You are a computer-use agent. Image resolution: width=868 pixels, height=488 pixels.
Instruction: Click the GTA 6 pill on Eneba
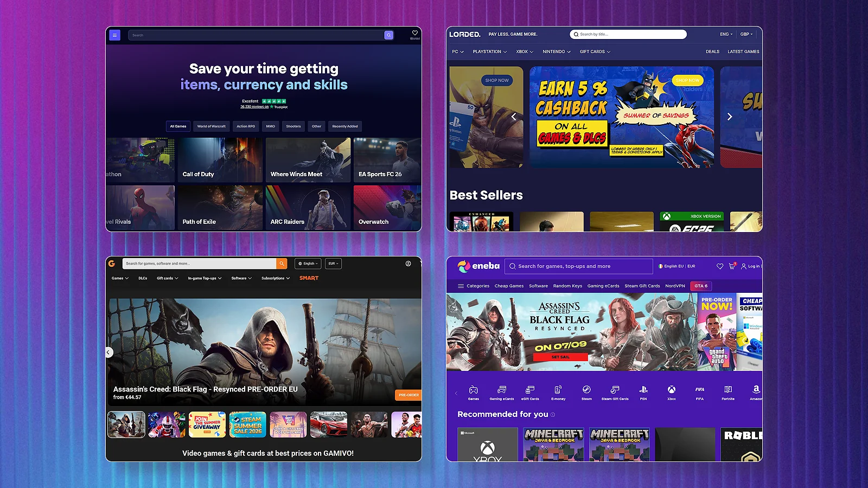(701, 286)
